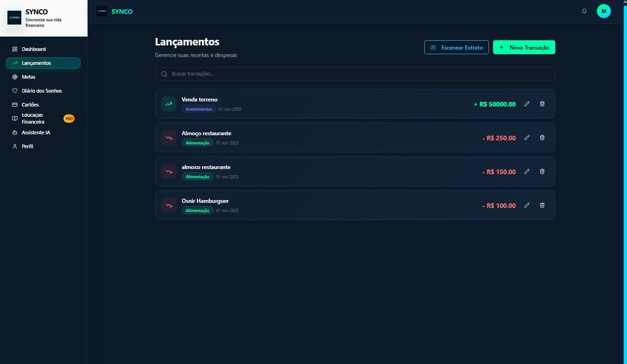
Task: Open the Cartões section
Action: pos(29,105)
